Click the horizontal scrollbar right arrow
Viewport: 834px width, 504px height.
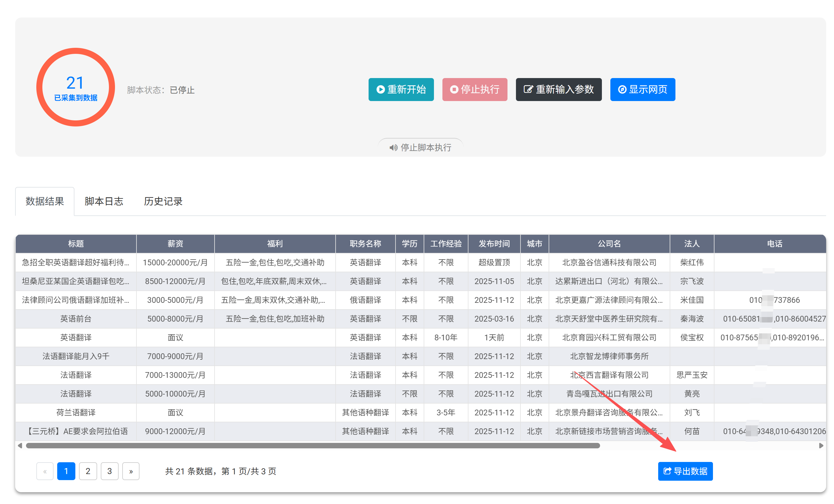click(821, 445)
